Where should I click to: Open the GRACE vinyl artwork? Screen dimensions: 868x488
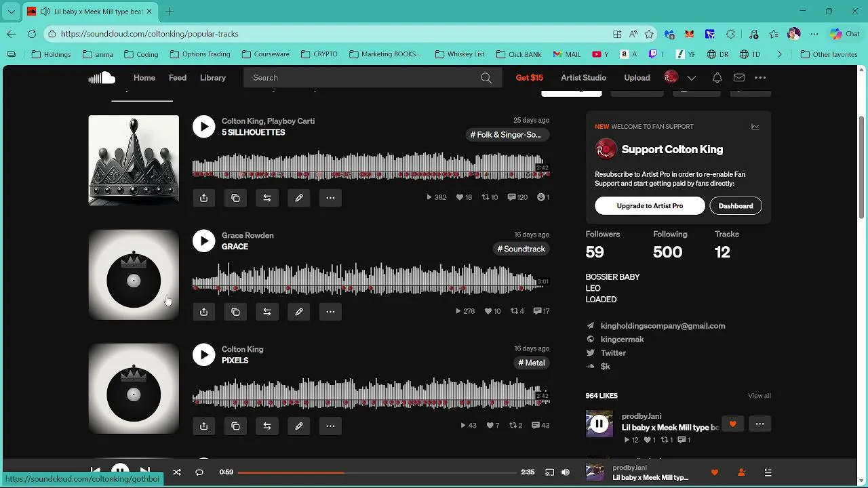click(134, 274)
